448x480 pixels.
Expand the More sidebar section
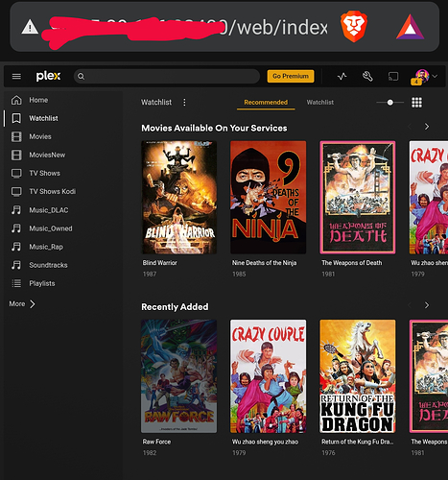(x=22, y=303)
